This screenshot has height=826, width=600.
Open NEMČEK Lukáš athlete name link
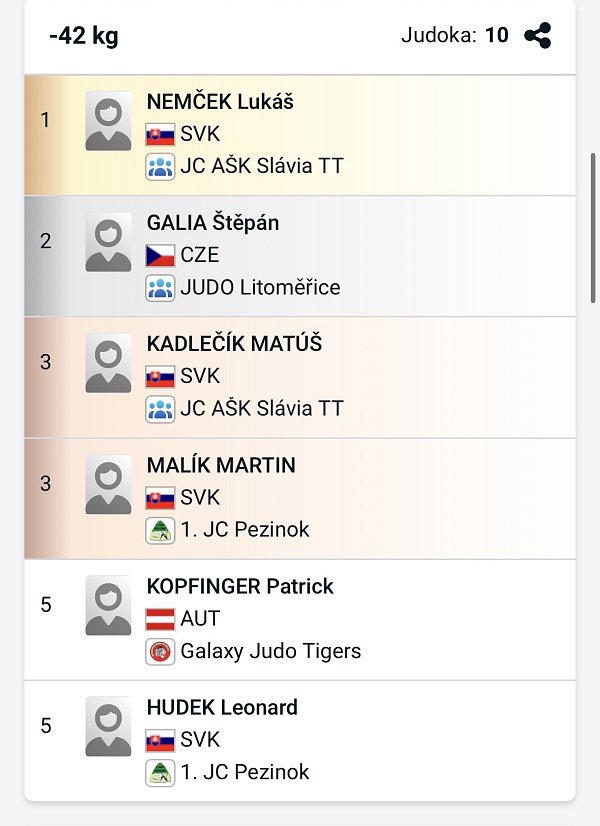click(220, 101)
